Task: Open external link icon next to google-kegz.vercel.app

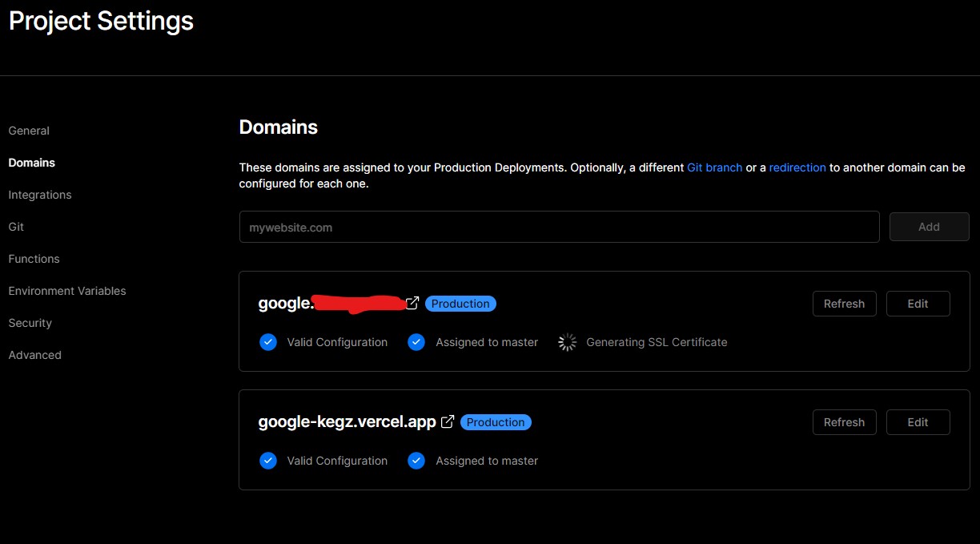Action: pos(448,421)
